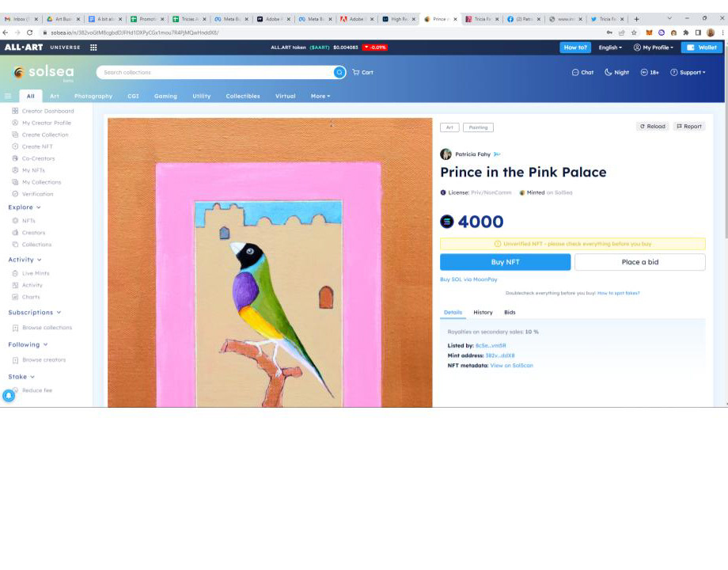Switch to the Details tab
728x570 pixels.
click(x=453, y=313)
